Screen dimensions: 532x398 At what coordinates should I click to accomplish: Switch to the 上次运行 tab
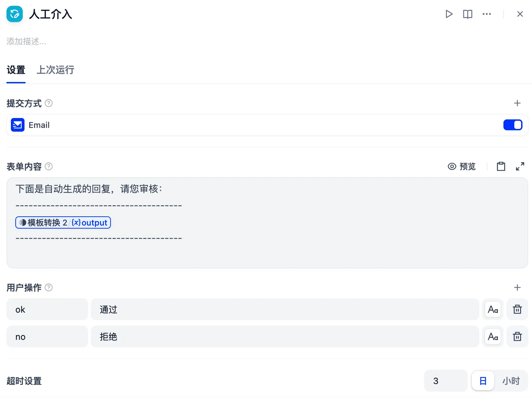pos(55,70)
